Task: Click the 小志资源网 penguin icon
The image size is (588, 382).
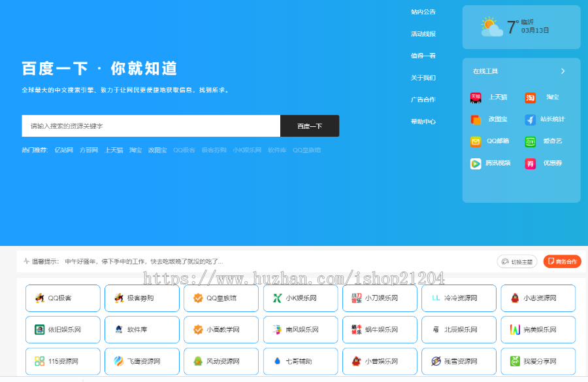Action: [x=515, y=298]
